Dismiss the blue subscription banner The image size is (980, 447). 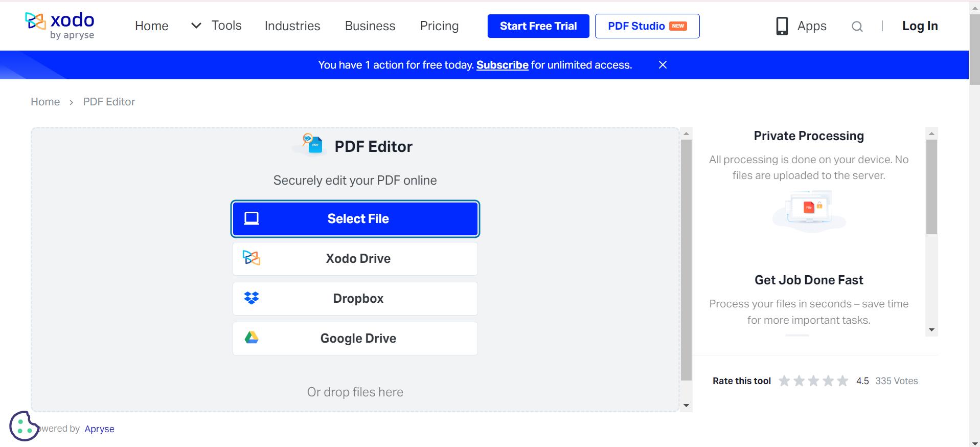[663, 65]
